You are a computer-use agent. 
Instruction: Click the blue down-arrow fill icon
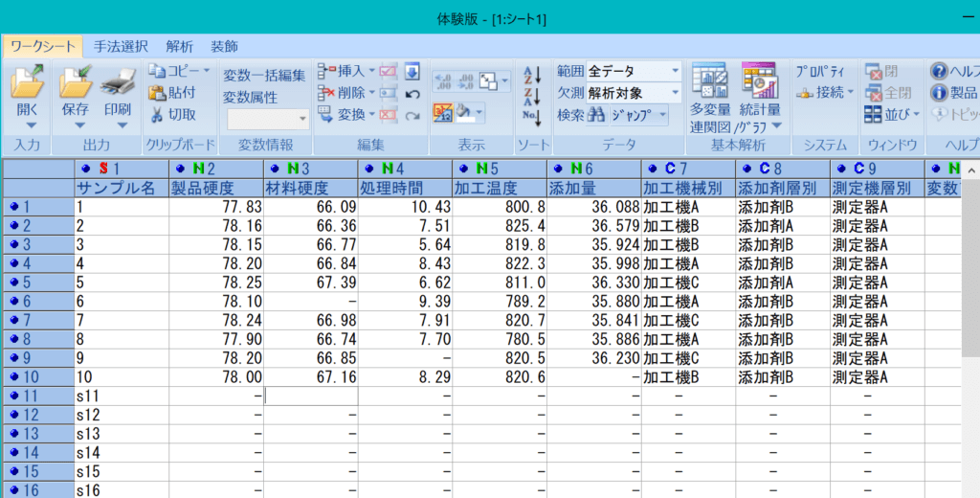click(x=412, y=71)
